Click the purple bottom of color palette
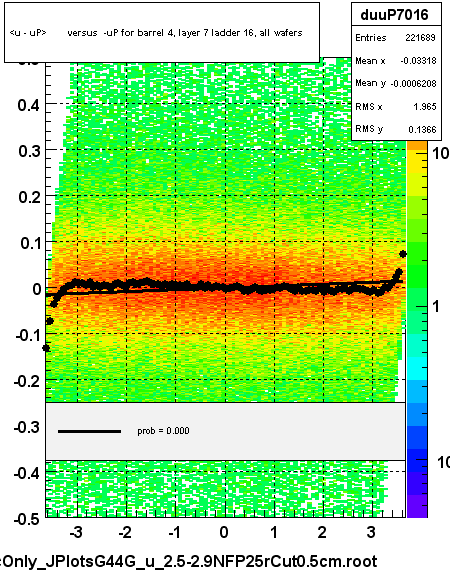 (x=417, y=506)
